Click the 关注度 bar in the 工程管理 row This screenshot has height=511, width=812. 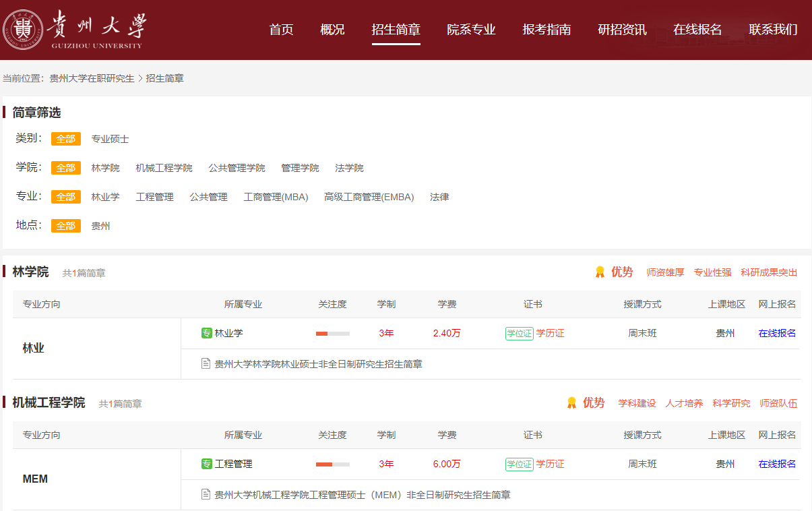click(333, 464)
